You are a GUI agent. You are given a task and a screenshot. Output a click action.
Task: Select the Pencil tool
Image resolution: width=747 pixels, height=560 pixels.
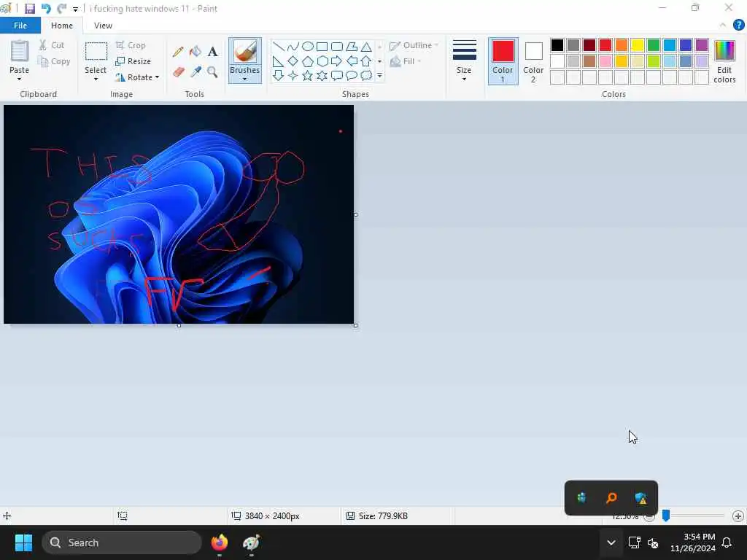[178, 52]
